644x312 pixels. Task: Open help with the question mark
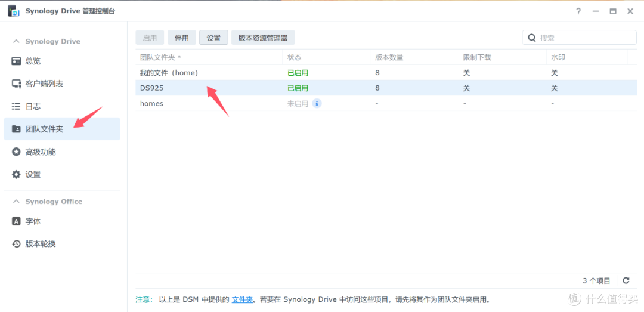pos(578,11)
